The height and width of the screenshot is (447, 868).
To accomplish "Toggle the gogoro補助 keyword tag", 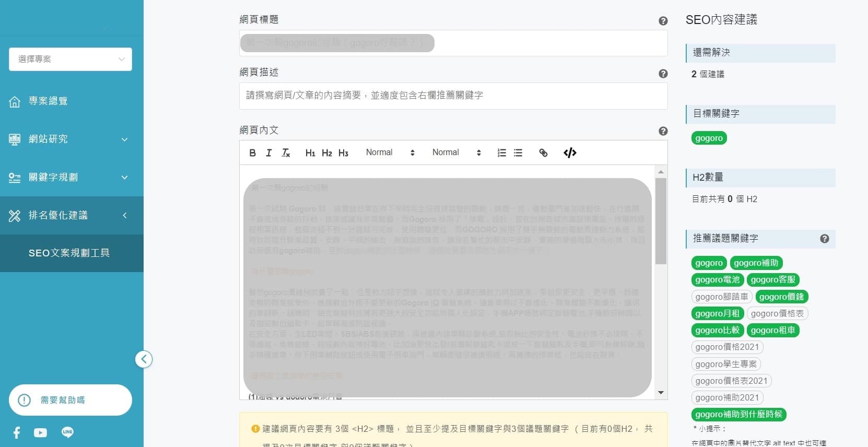I will point(756,263).
